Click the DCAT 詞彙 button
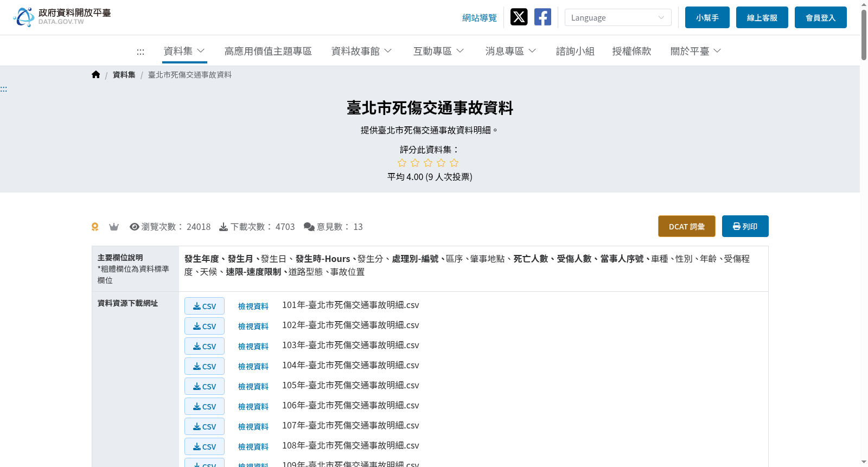 (687, 226)
